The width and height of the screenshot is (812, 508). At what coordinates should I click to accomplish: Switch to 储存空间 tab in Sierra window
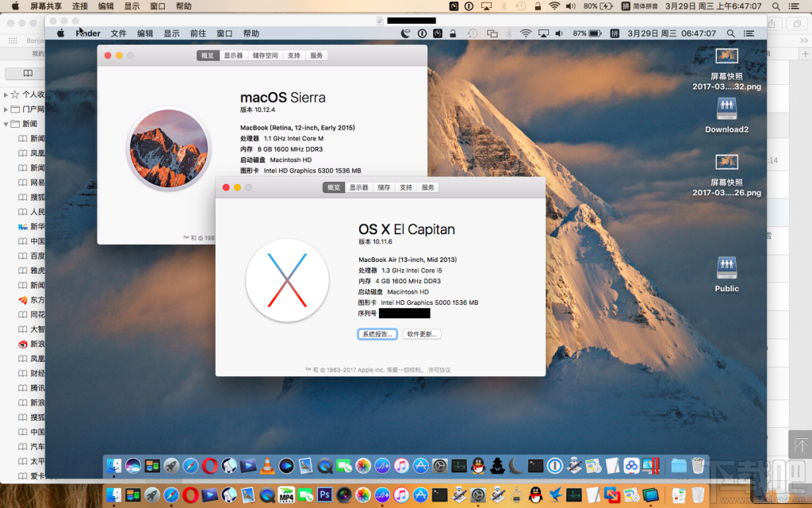click(265, 56)
